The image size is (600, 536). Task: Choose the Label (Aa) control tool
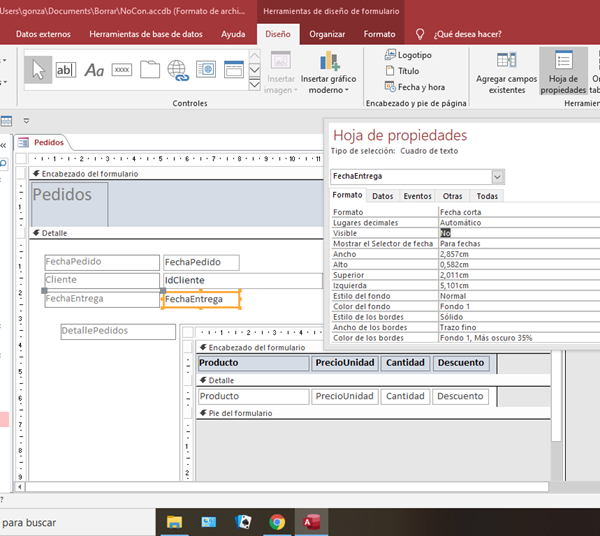[x=94, y=69]
